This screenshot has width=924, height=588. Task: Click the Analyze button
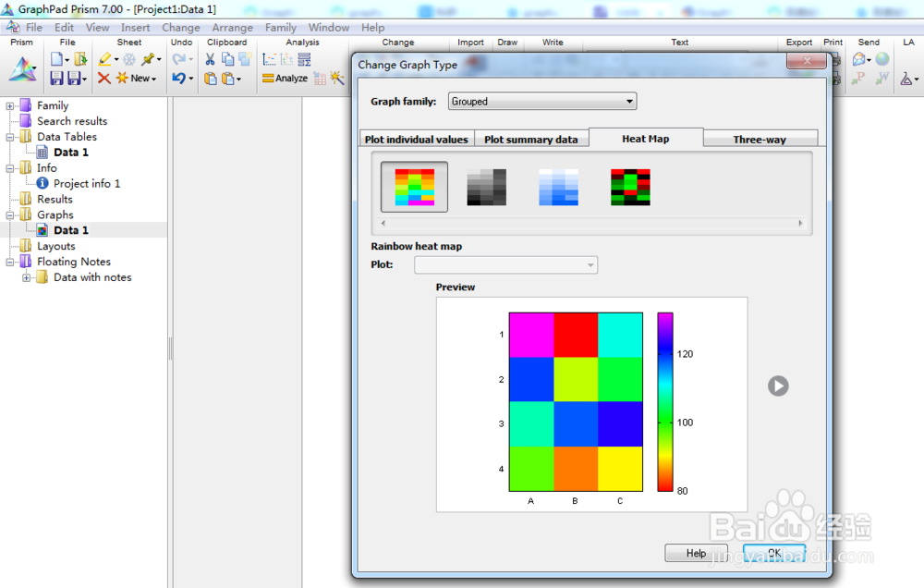286,78
